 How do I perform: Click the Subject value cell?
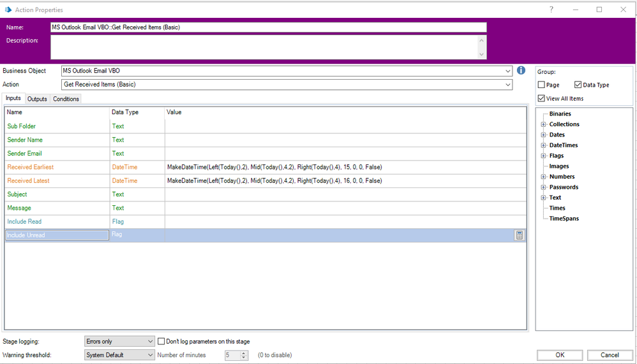(x=345, y=194)
